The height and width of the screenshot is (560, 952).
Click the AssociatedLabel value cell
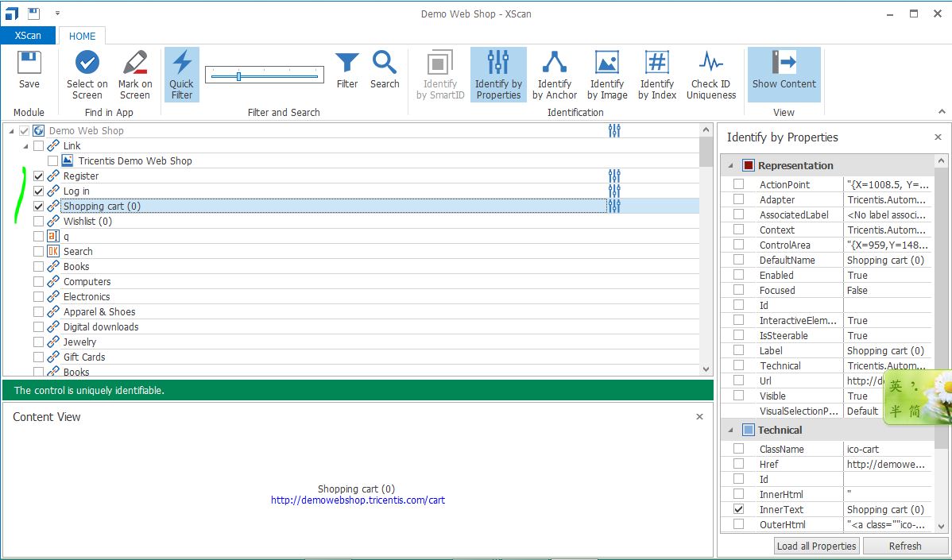click(888, 214)
